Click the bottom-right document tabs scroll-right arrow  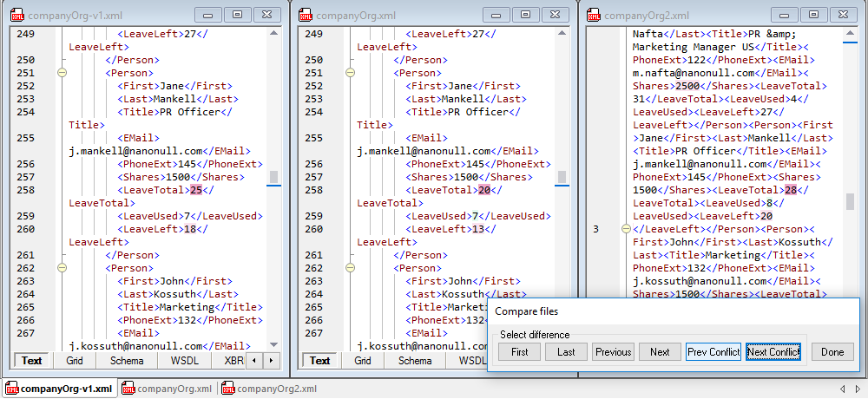pyautogui.click(x=856, y=389)
